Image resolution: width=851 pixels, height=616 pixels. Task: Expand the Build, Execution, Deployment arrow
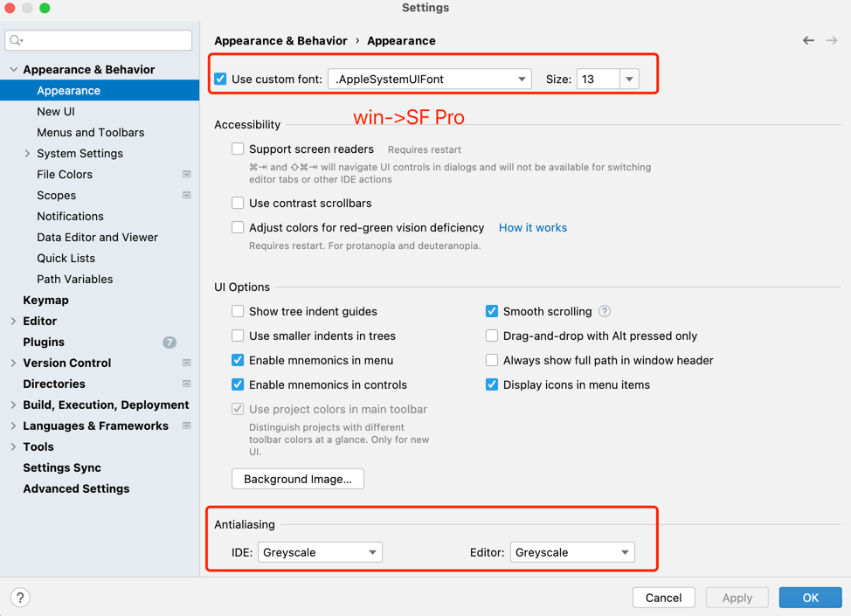click(14, 405)
